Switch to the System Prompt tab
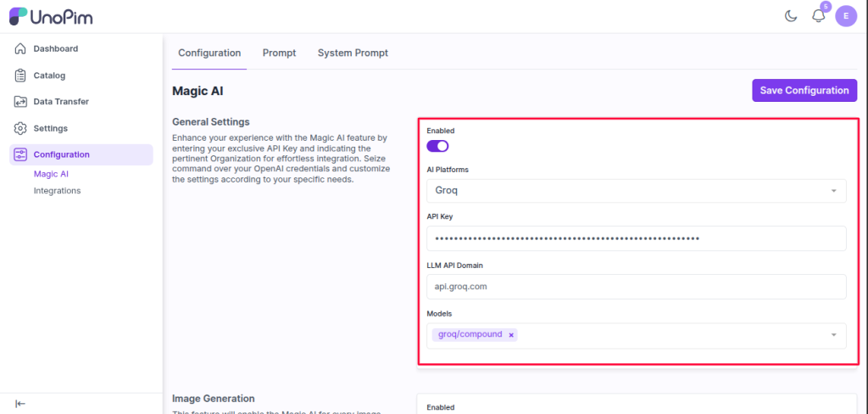 (x=353, y=53)
